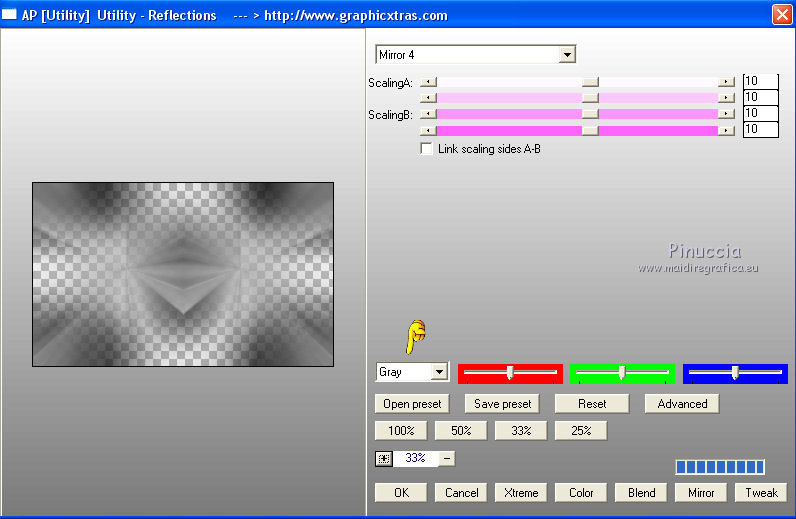Switch to the Tweak mode
796x519 pixels.
click(761, 493)
